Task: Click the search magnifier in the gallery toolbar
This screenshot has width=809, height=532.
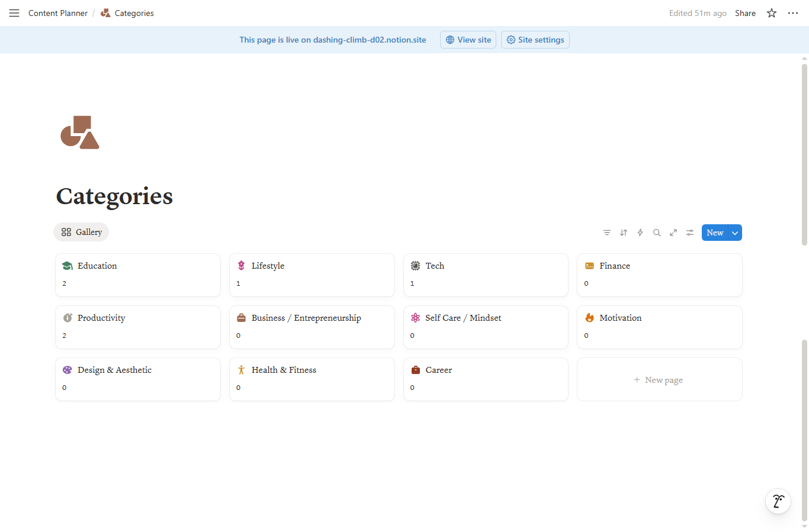Action: (657, 233)
